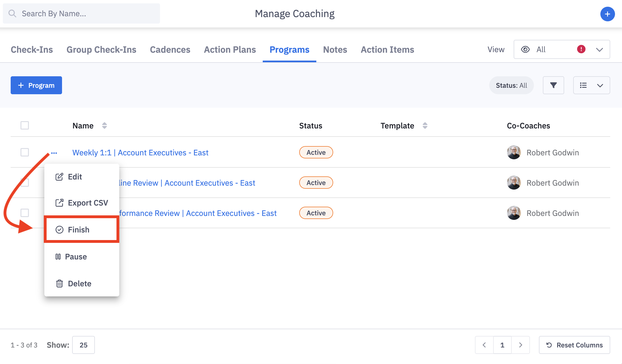
Task: Click the Status: All filter chip
Action: 511,85
